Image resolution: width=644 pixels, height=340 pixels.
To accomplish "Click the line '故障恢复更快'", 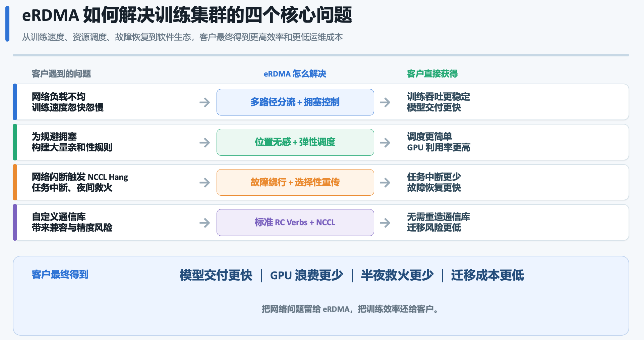I will (x=434, y=188).
